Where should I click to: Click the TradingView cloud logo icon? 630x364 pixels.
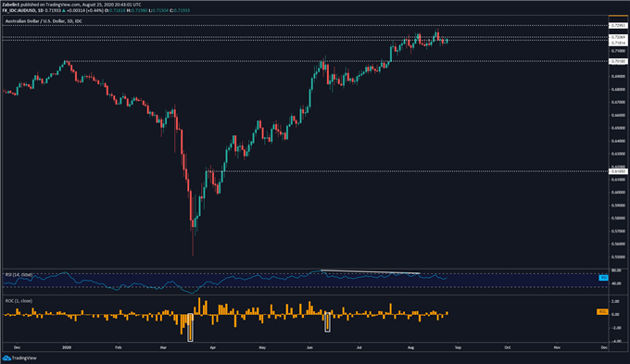tap(6, 358)
